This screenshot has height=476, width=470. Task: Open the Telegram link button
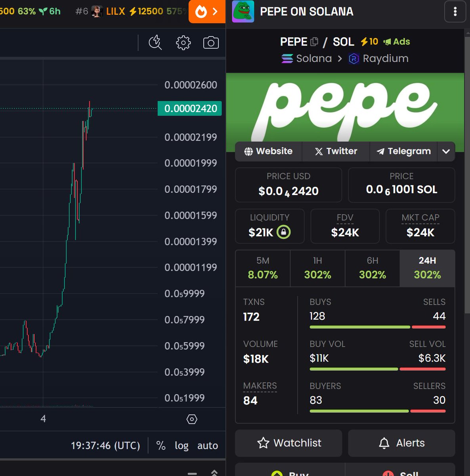pos(403,151)
